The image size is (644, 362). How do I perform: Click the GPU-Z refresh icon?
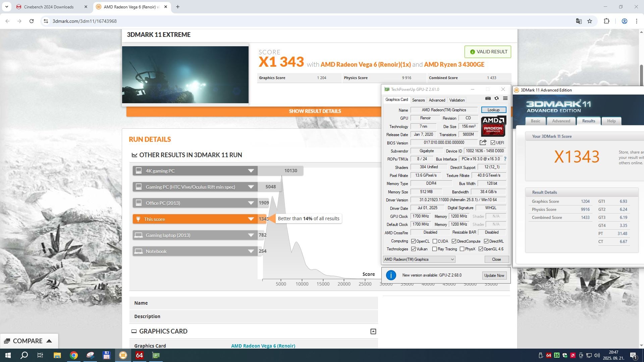pos(496,98)
